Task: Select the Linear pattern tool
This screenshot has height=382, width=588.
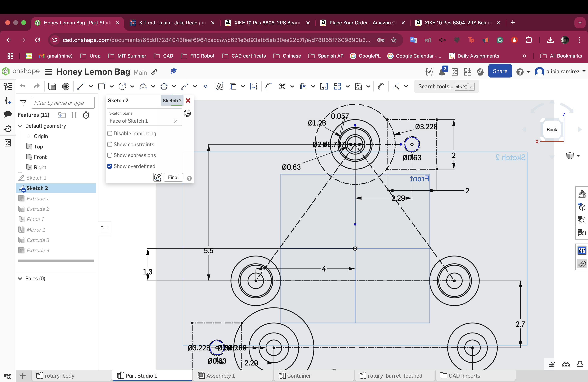Action: (337, 86)
